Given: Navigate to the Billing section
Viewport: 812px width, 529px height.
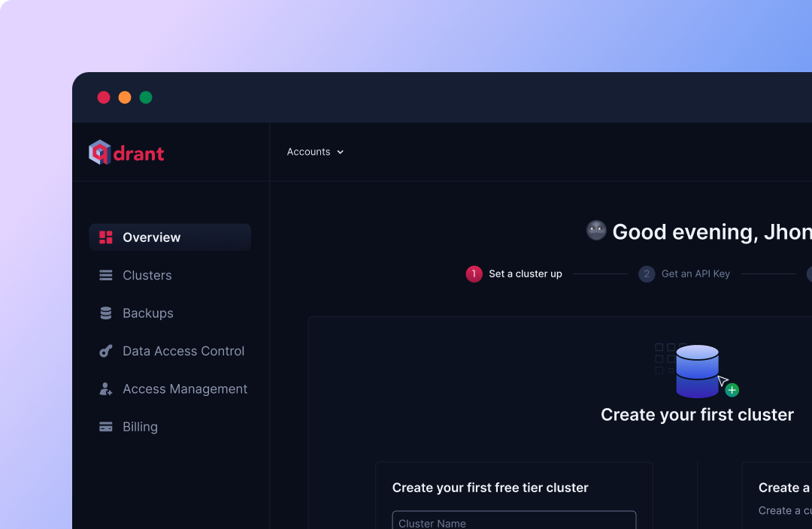Looking at the screenshot, I should pos(140,426).
